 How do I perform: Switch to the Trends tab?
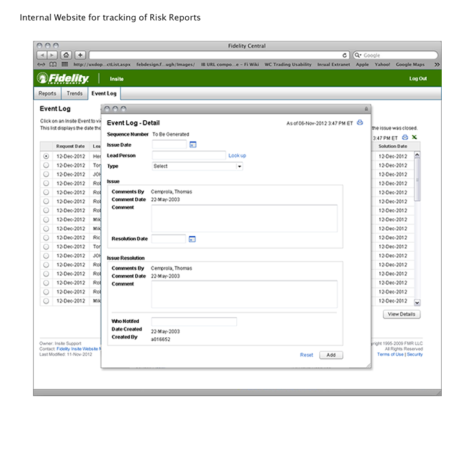coord(75,94)
